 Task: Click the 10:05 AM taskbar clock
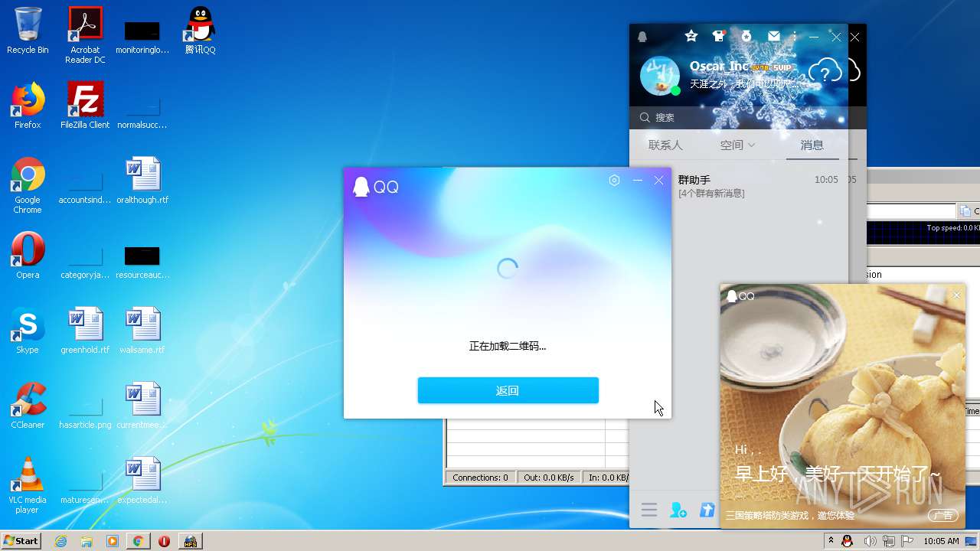coord(941,541)
